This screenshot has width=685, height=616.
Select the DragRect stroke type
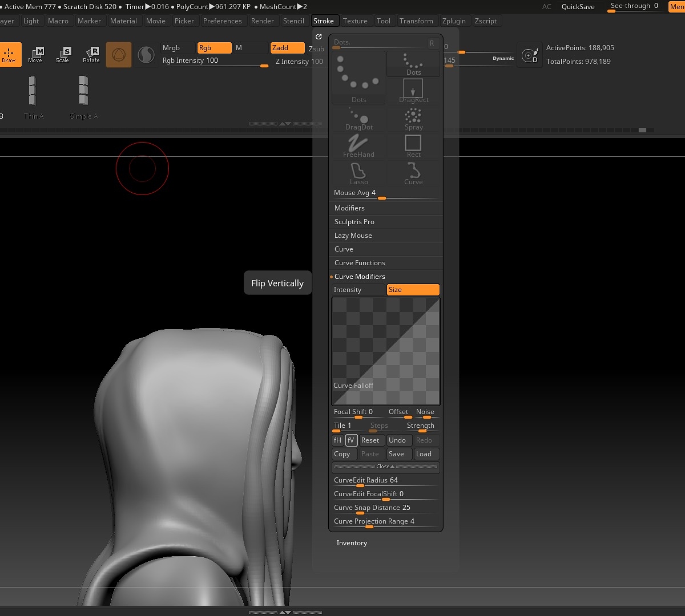413,91
